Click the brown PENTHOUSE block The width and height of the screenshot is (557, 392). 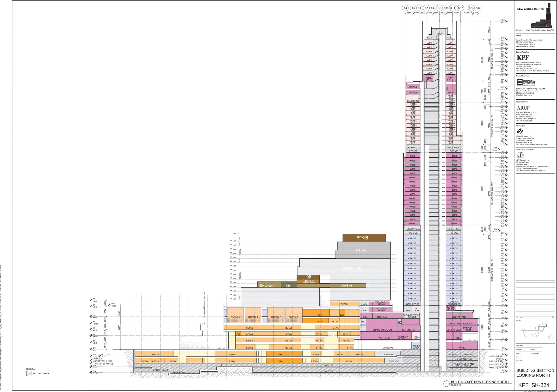[364, 238]
